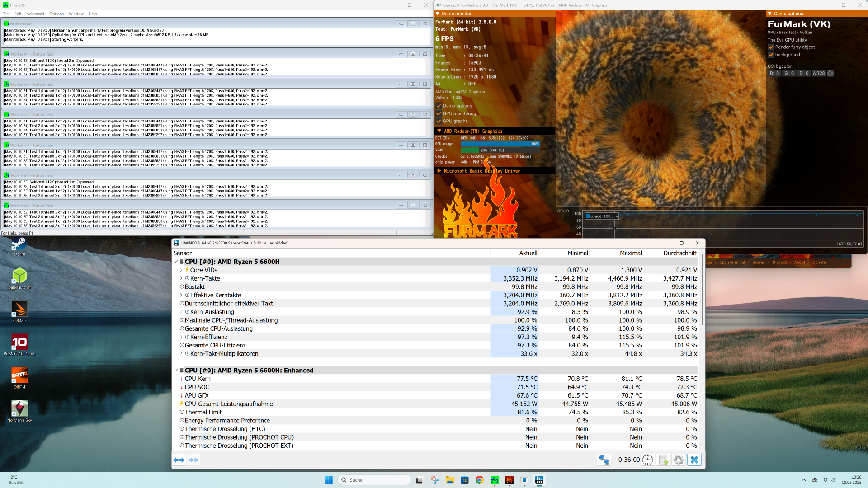The width and height of the screenshot is (868, 488).
Task: Switch to Prime95 taskbar icon
Action: (495, 480)
